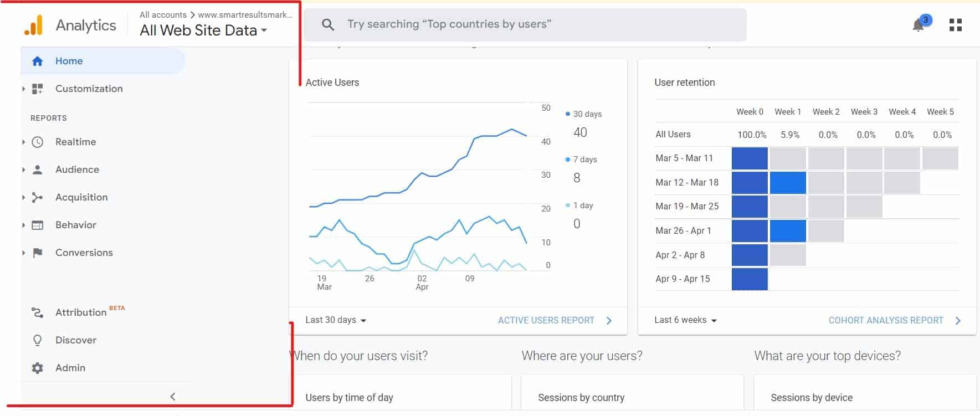
Task: Click the Sessions by country card title
Action: [581, 398]
